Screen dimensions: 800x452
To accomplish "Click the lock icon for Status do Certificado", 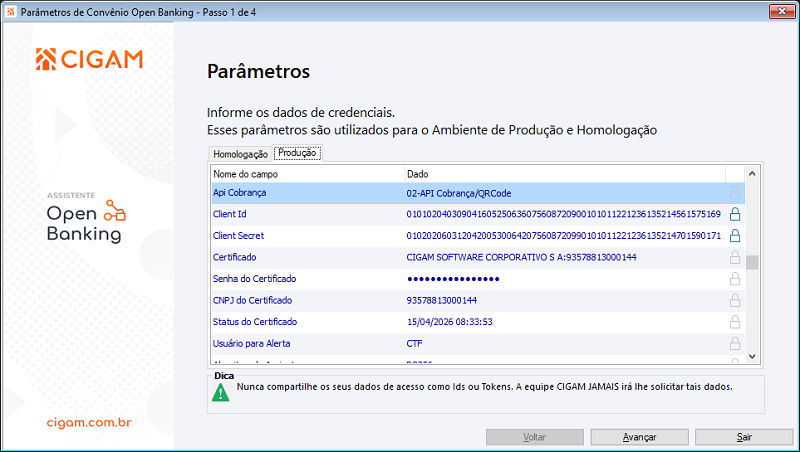I will click(735, 322).
